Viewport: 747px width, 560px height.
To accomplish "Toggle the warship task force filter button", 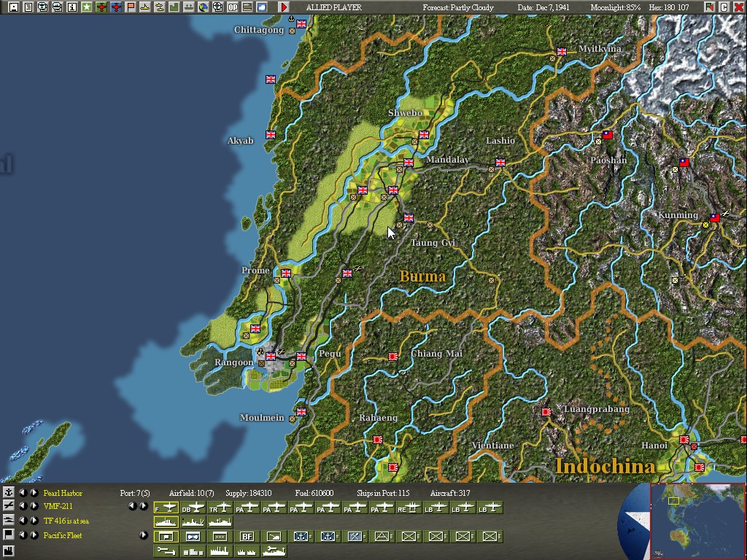I will tap(166, 522).
